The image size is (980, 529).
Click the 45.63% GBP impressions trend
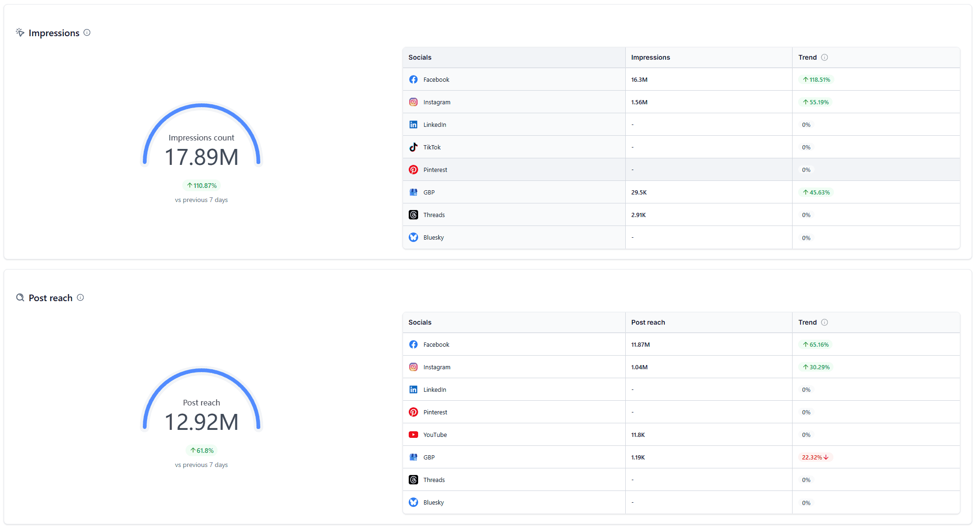tap(816, 192)
